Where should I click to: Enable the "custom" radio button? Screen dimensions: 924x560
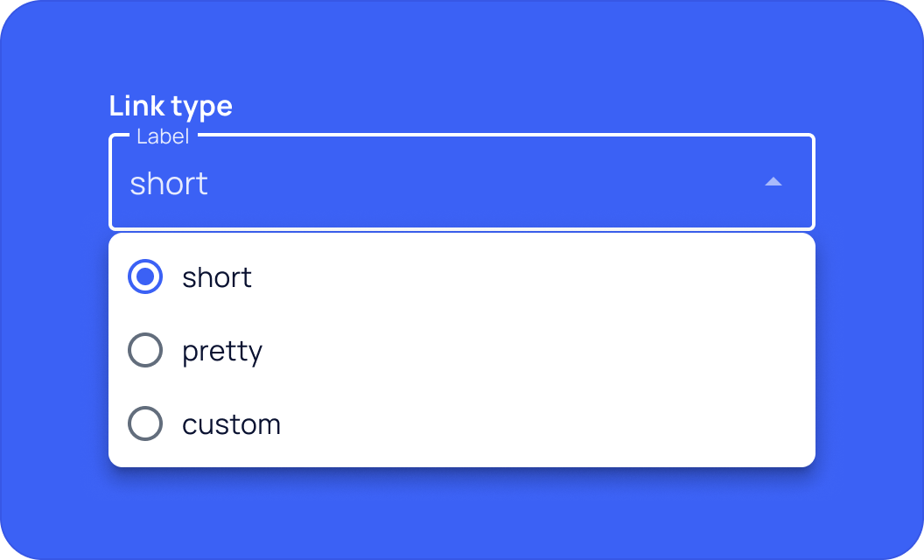[145, 424]
